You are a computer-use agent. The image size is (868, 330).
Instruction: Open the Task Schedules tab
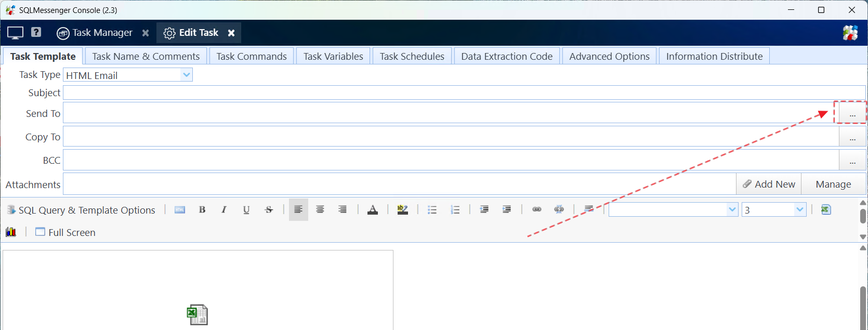coord(412,56)
